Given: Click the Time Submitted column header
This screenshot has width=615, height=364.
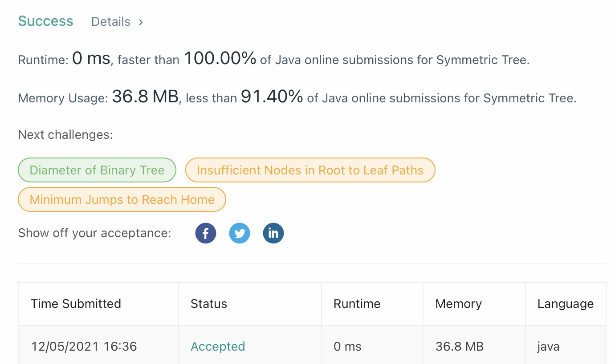Looking at the screenshot, I should (76, 304).
